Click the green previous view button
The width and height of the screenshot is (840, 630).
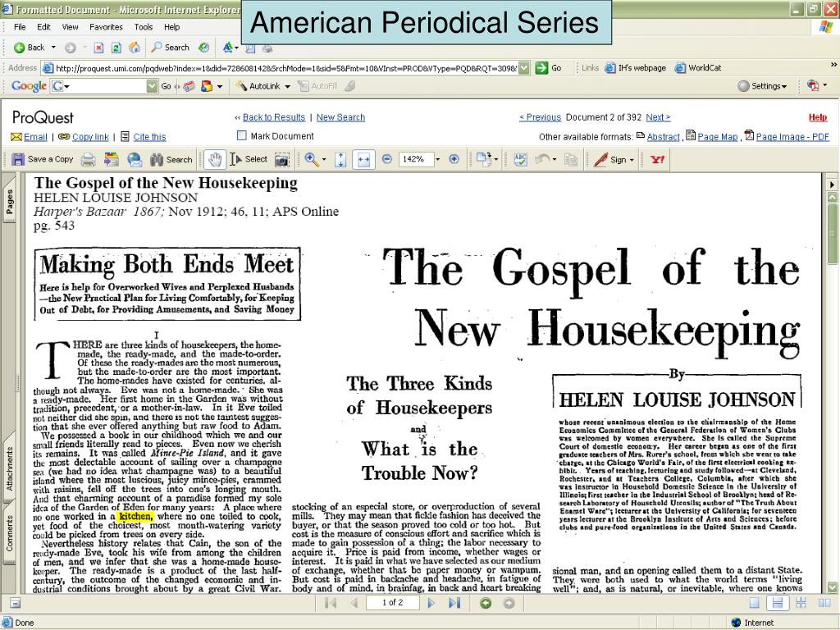486,603
